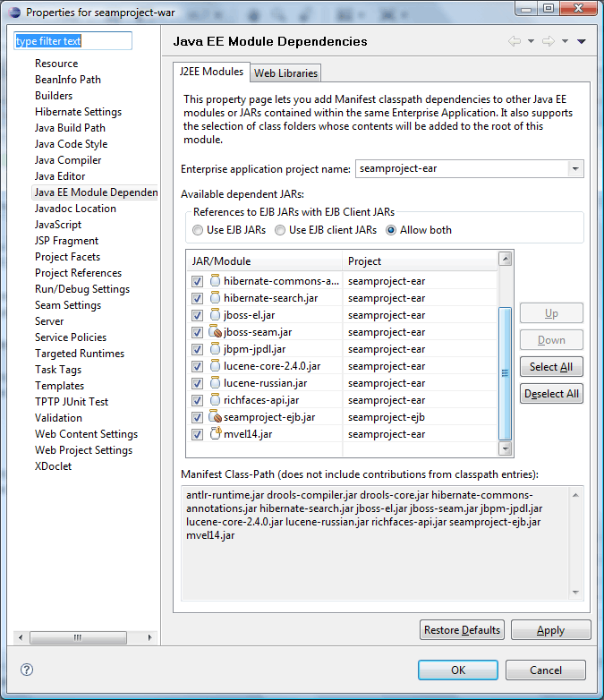Click the type filter text field

pos(72,41)
